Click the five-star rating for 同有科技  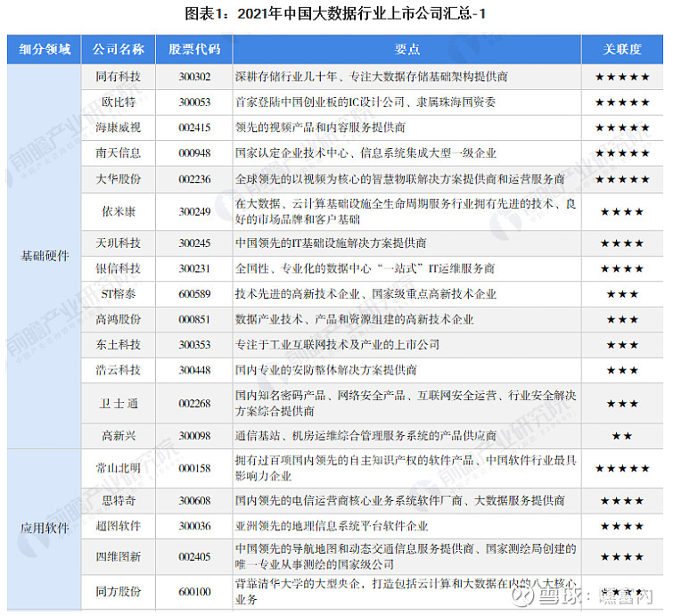tap(622, 78)
